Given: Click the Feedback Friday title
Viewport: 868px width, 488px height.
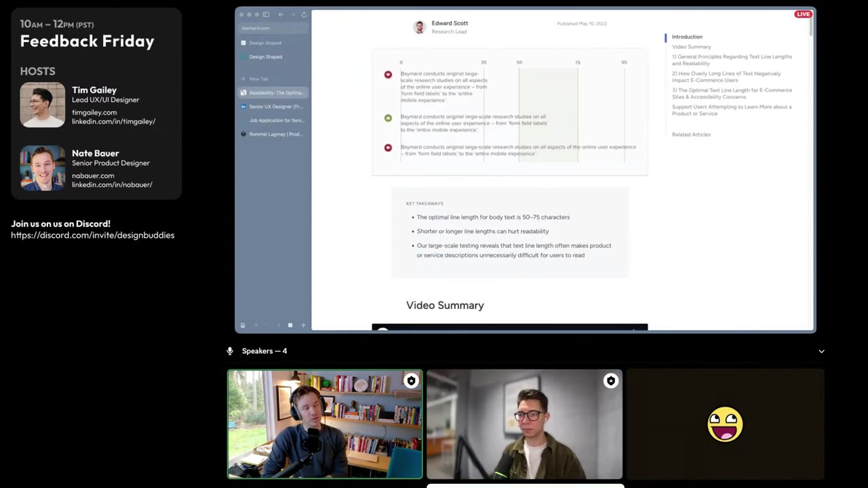Looking at the screenshot, I should click(x=87, y=41).
